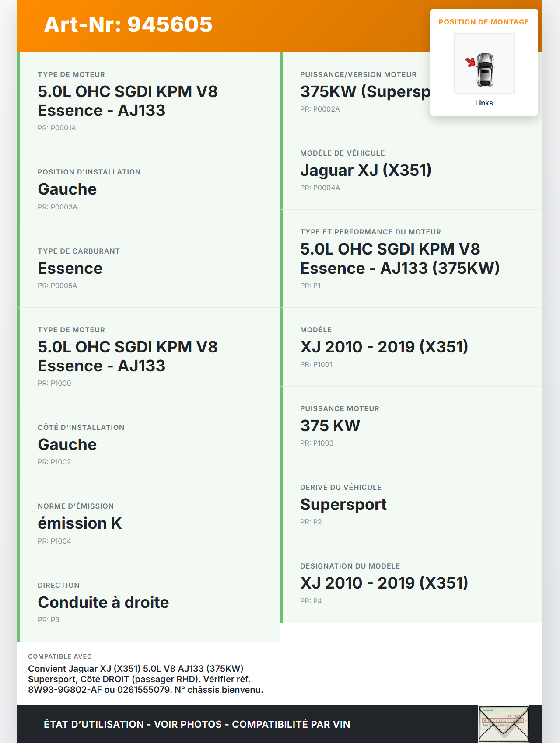Click the "Désignation du modèle" card
Screen dimensions: 560x743
coord(411,583)
